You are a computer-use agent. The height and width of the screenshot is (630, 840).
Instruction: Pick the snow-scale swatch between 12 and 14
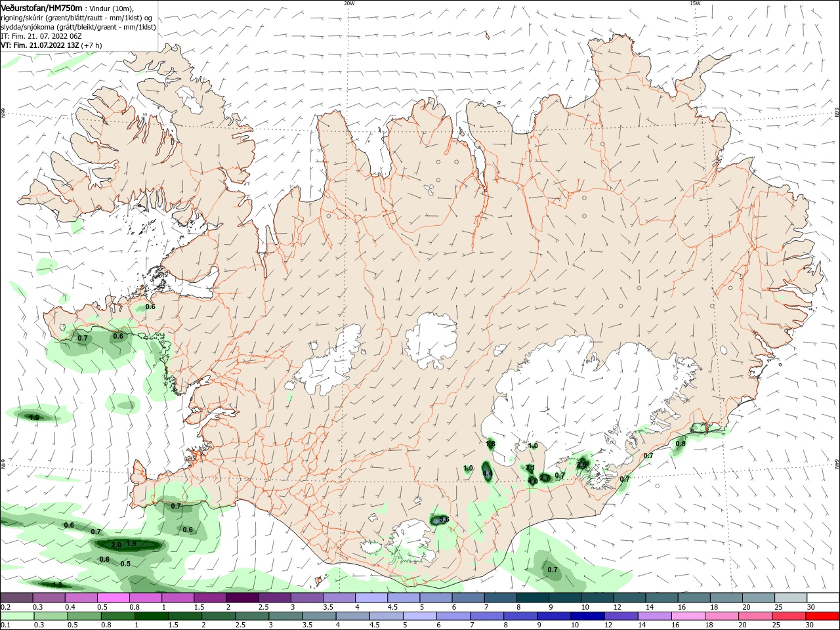(629, 598)
